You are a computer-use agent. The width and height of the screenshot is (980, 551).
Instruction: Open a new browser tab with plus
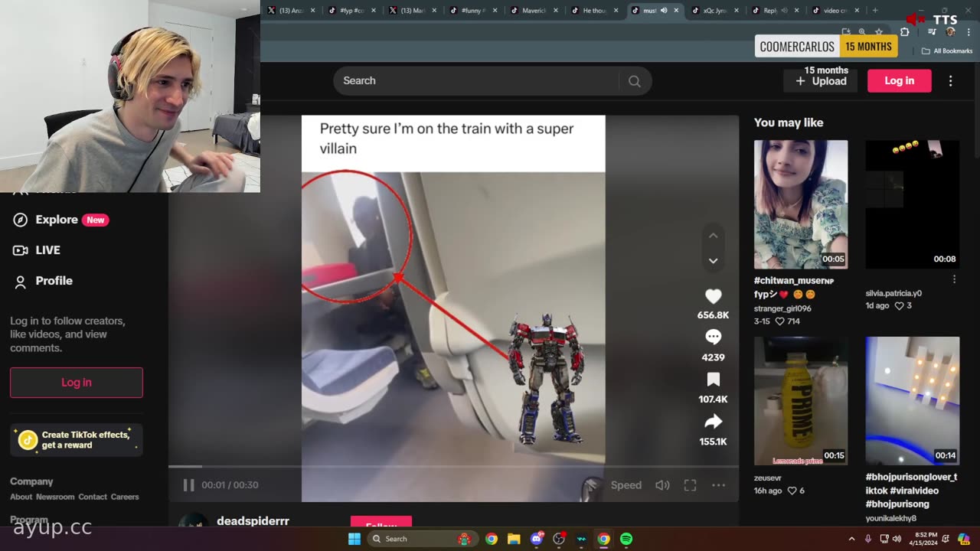point(875,11)
